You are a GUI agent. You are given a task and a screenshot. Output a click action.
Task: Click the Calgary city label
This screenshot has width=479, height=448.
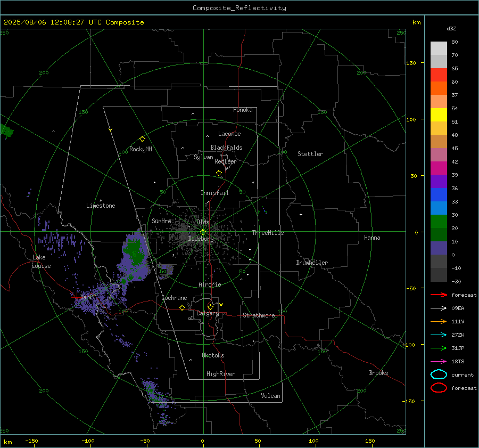tap(208, 313)
